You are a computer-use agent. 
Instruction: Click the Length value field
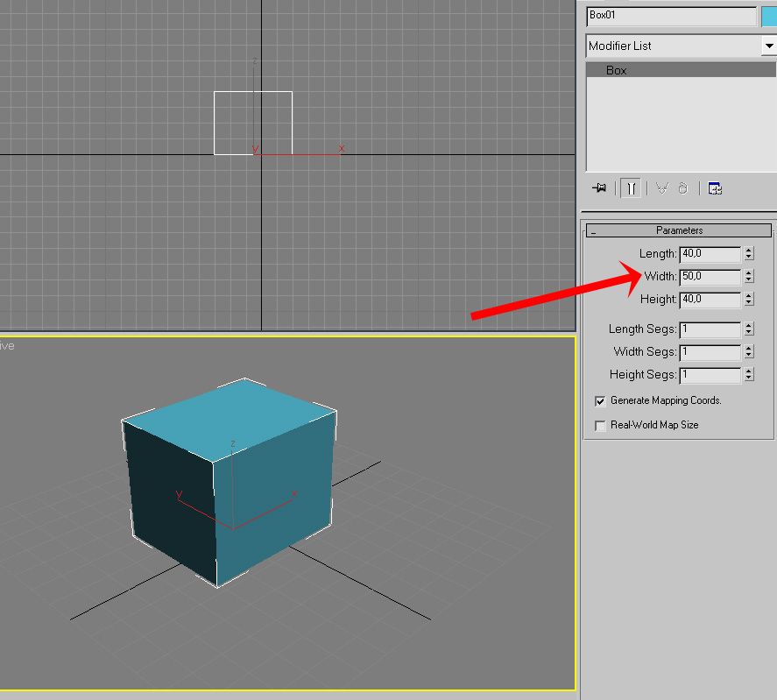click(x=710, y=254)
